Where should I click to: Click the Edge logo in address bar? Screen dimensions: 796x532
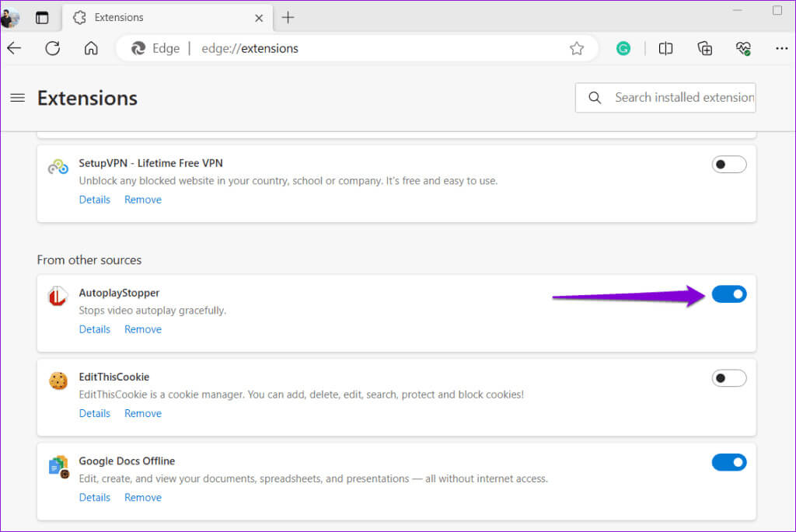(x=138, y=49)
